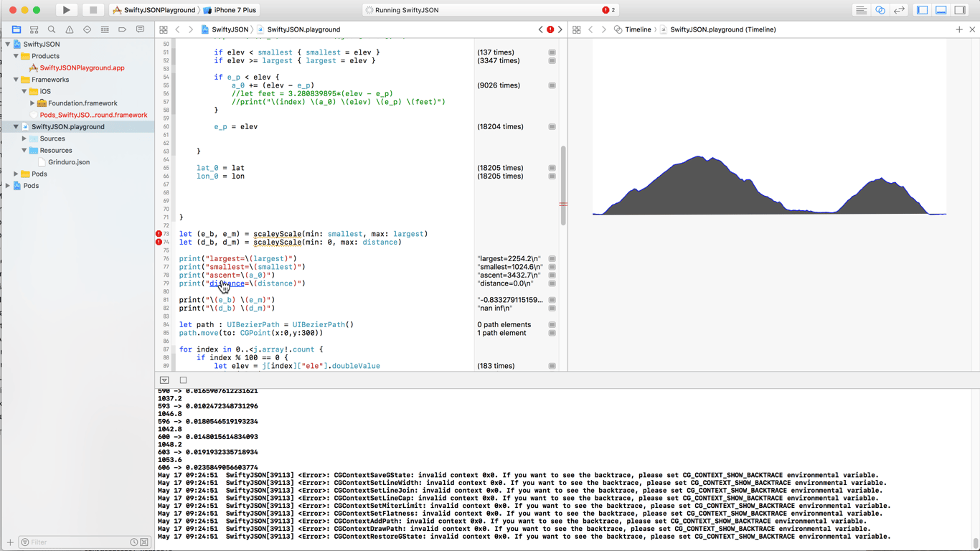The image size is (980, 551).
Task: Select SwiftyJSONPlayground.app product
Action: (82, 67)
